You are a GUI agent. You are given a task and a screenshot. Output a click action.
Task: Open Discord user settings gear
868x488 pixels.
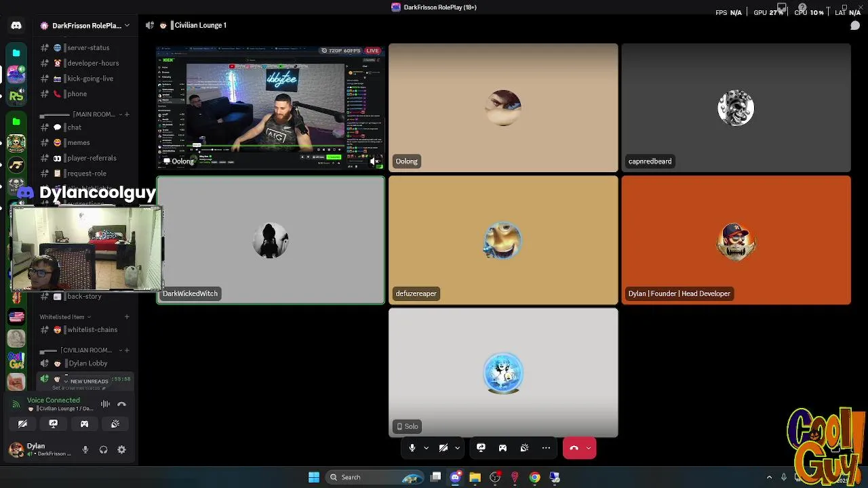pyautogui.click(x=121, y=449)
